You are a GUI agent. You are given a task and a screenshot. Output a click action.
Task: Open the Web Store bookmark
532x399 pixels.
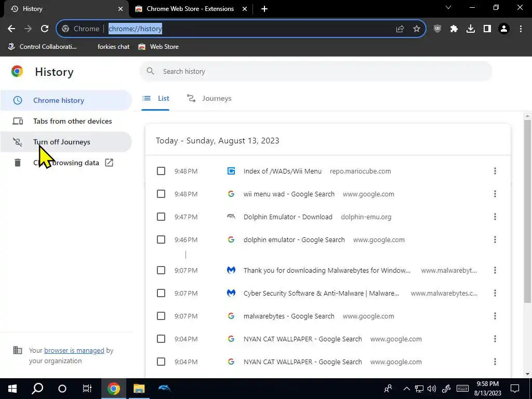point(158,46)
